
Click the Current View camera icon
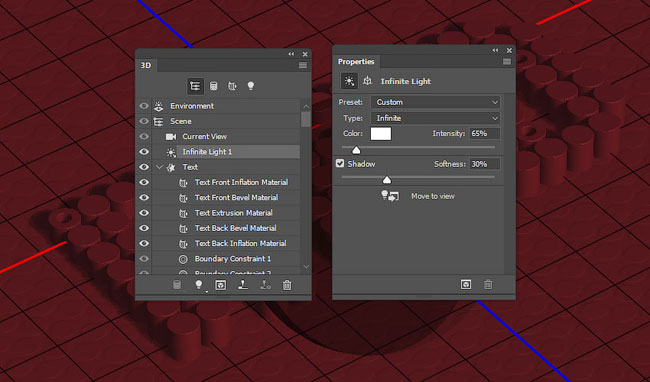click(x=171, y=137)
